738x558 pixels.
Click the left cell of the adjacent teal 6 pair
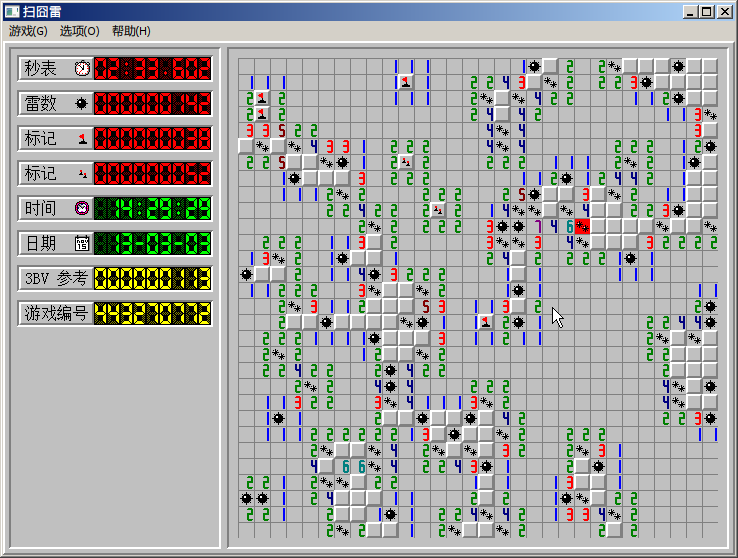[346, 466]
